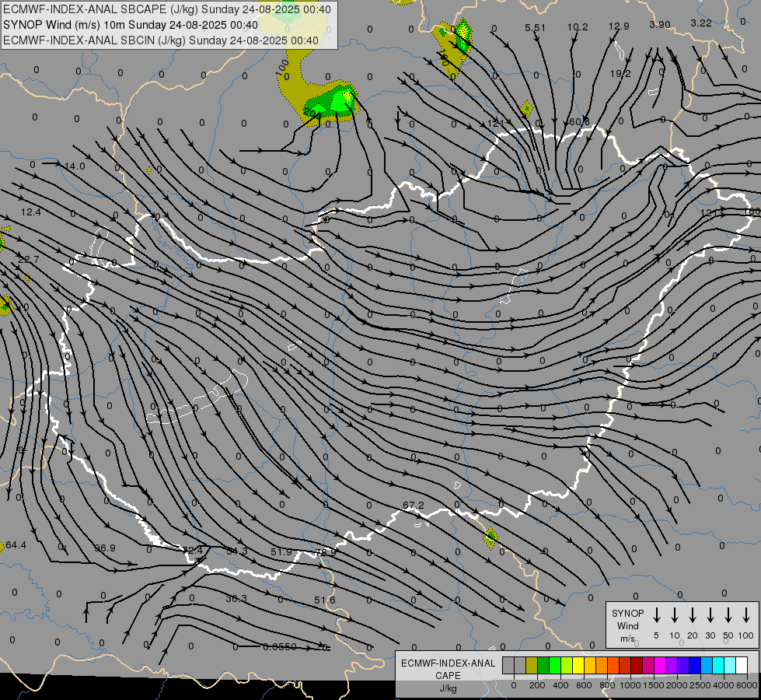Click the map value 3.22
761x700 pixels.
point(701,23)
